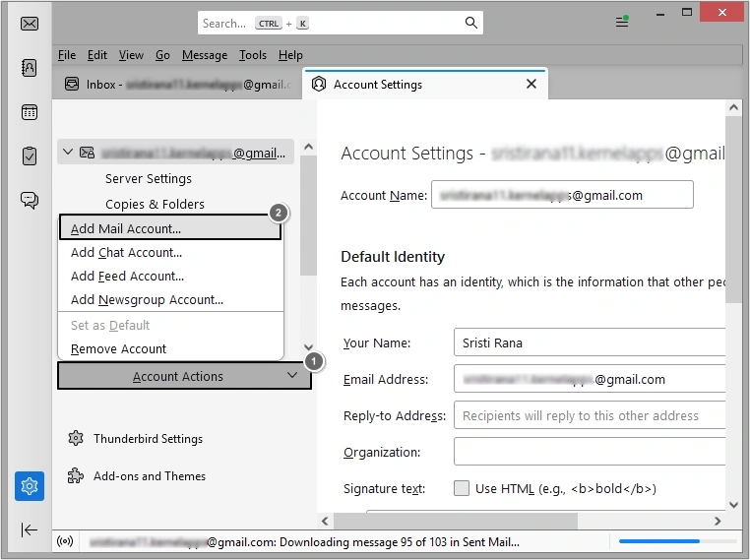
Task: Open the Message menu
Action: pyautogui.click(x=205, y=55)
